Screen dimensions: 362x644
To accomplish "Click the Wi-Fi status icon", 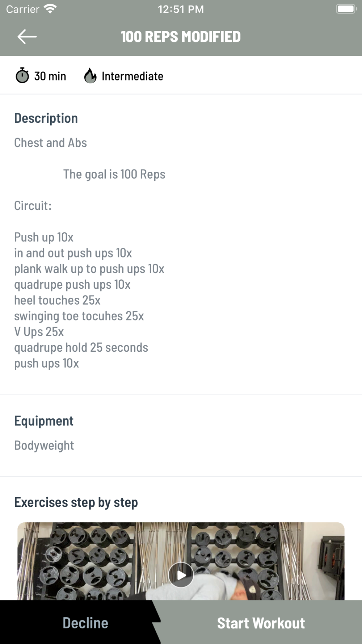I will tap(50, 9).
